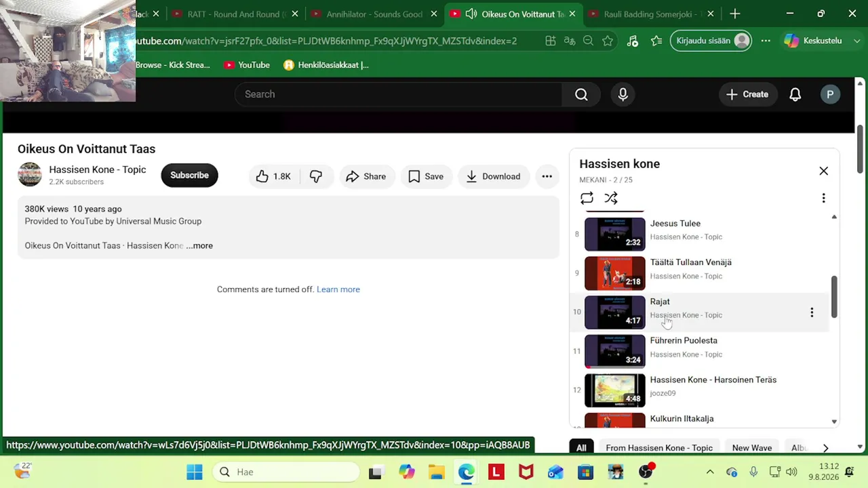Screen dimensions: 868x488
Task: Play Hassisen Kone - Harsoinen Teräs thumbnail
Action: (615, 390)
